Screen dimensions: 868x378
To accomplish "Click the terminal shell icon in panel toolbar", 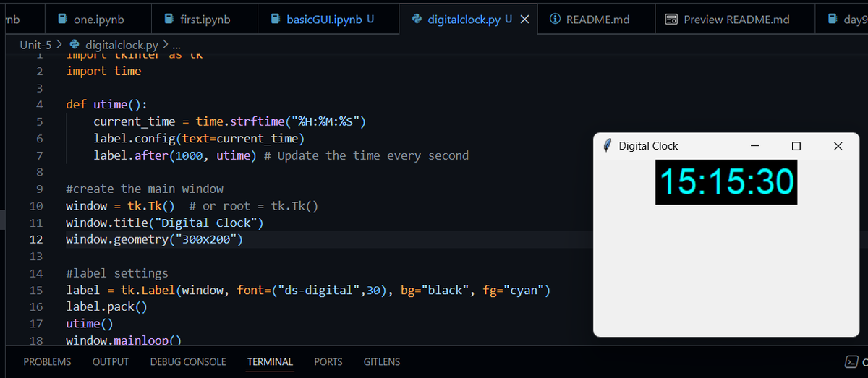I will pos(851,361).
